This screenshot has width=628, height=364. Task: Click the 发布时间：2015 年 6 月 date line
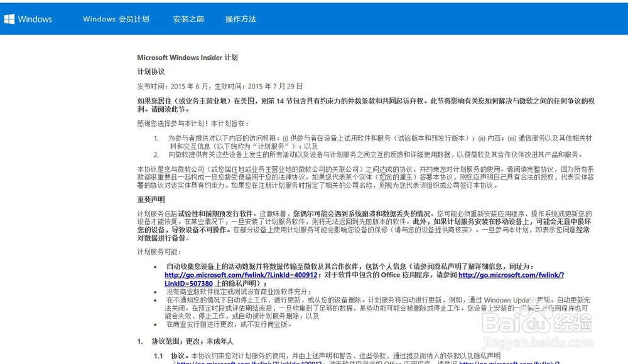[220, 86]
